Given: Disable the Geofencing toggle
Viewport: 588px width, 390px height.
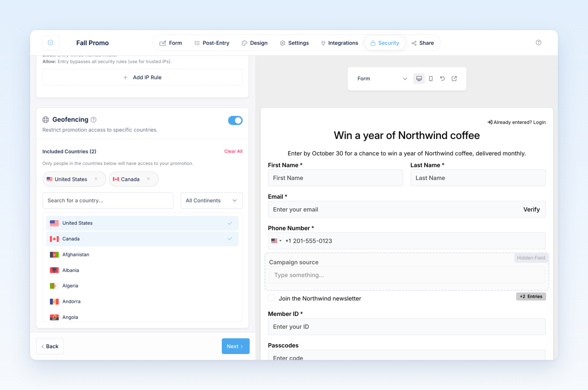Looking at the screenshot, I should pyautogui.click(x=235, y=120).
